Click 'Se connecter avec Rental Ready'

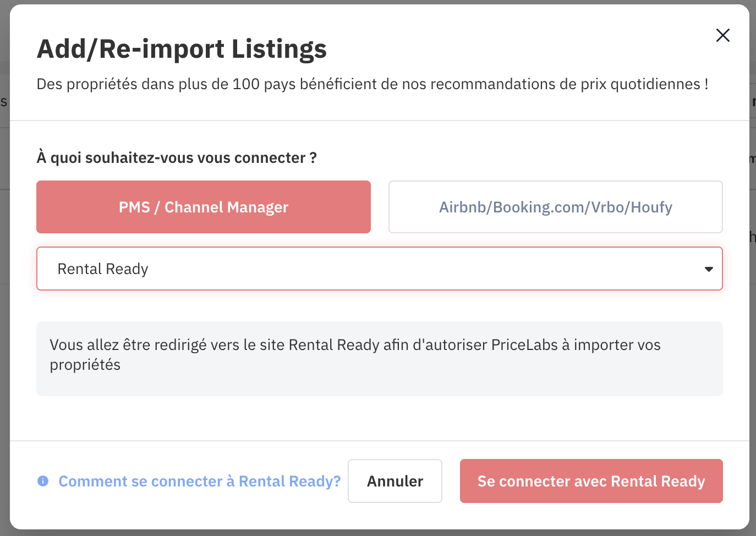(x=591, y=481)
